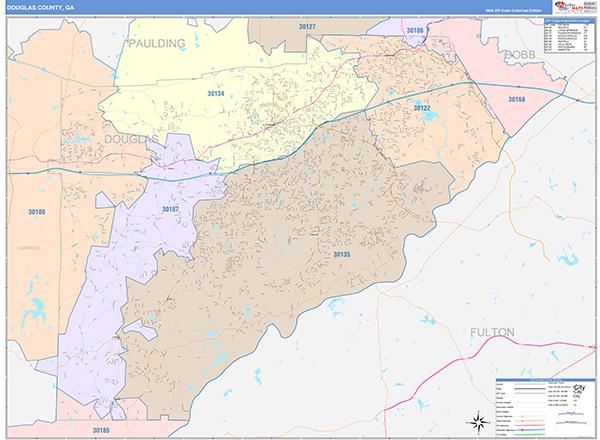600x440 pixels.
Task: Click the ZIP Code Index header bar
Action: click(569, 20)
